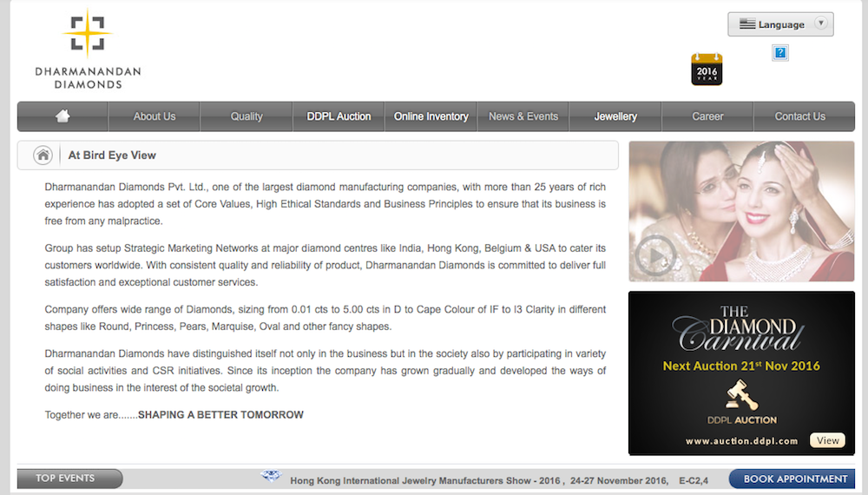Click the blue question mark help icon
The height and width of the screenshot is (495, 868).
pos(780,53)
